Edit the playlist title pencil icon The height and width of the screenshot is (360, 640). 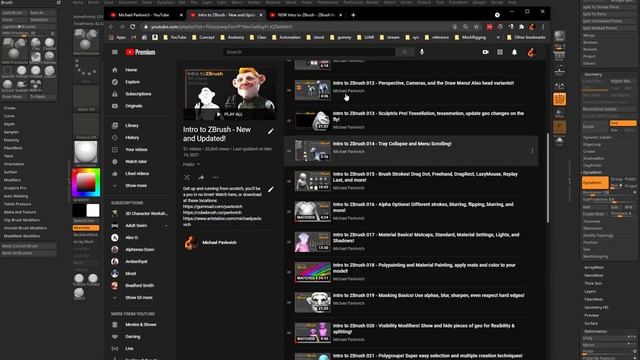pyautogui.click(x=271, y=131)
